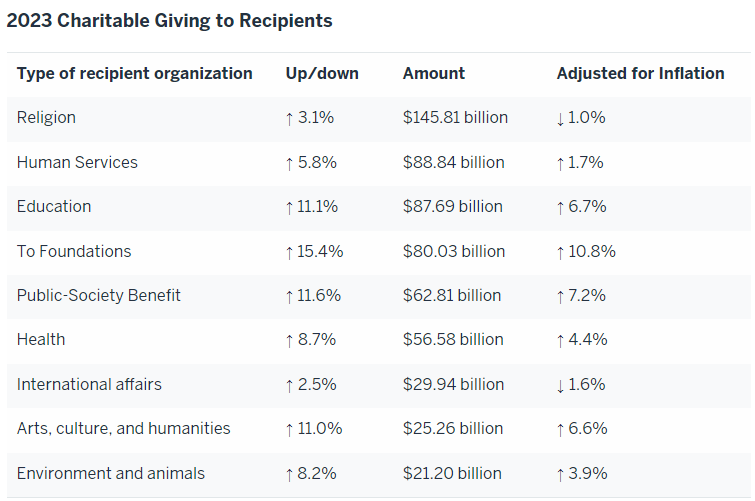This screenshot has height=501, width=755.
Task: Select the $145.81 billion amount cell
Action: pyautogui.click(x=455, y=118)
